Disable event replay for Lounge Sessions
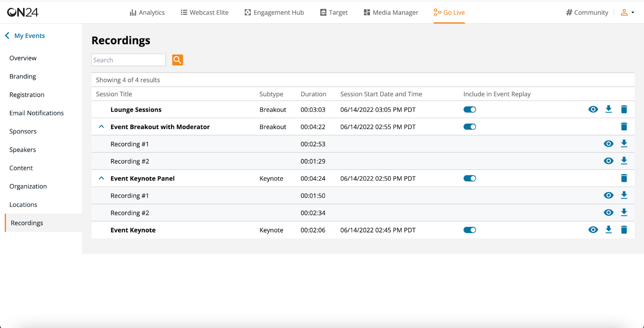644x328 pixels. 470,110
